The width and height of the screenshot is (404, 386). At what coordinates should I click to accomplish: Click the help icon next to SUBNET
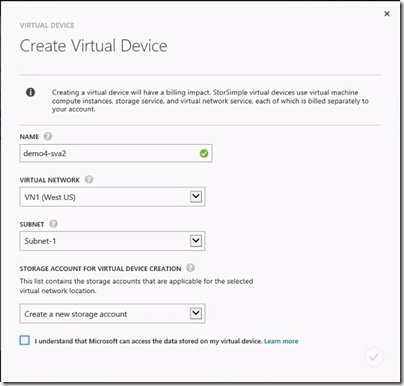point(53,224)
